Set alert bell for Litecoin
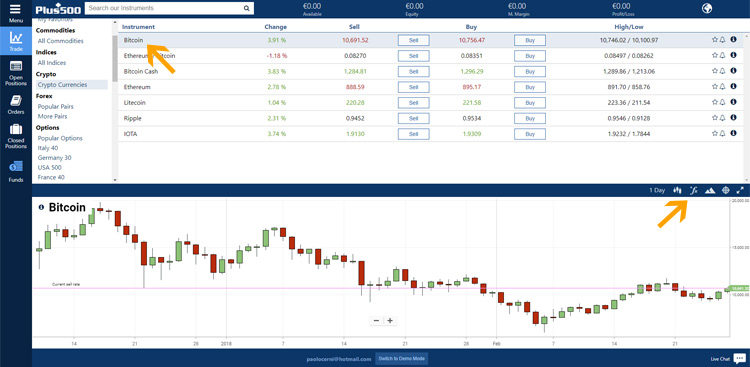The image size is (750, 367). click(x=722, y=102)
